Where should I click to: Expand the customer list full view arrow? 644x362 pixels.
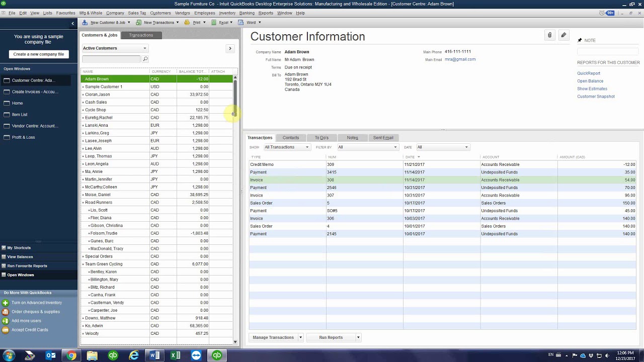(x=230, y=48)
